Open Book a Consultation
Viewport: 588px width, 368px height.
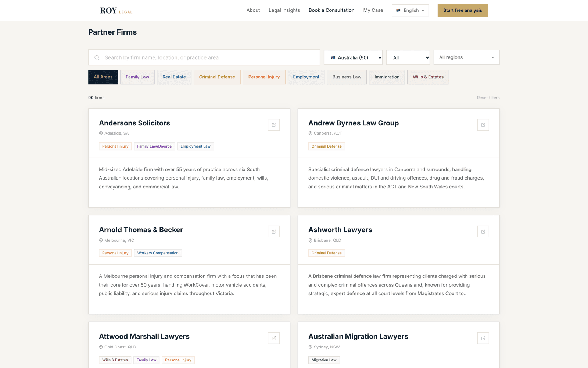click(x=331, y=10)
